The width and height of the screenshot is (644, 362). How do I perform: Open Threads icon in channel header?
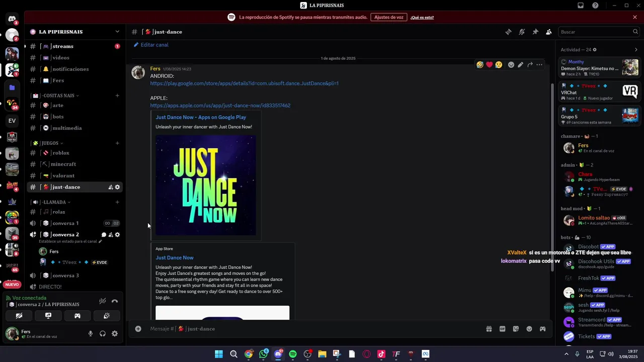tap(508, 32)
